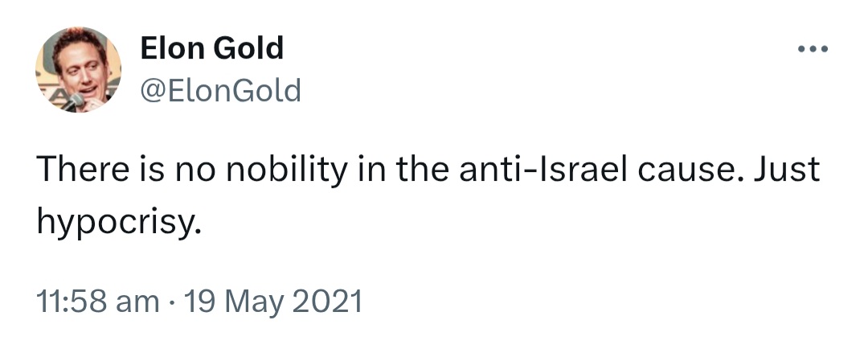The image size is (868, 357).
Task: Click the word Gold in the display name
Action: click(248, 47)
